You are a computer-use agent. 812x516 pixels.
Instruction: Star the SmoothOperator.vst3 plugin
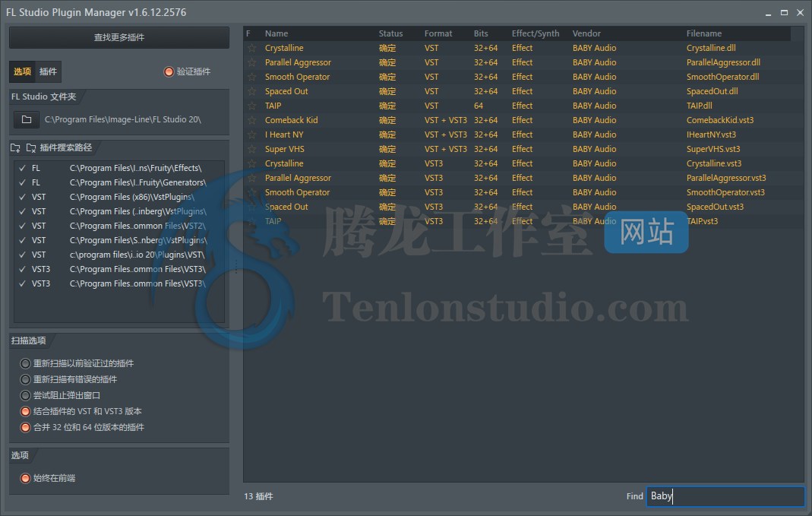pos(251,193)
